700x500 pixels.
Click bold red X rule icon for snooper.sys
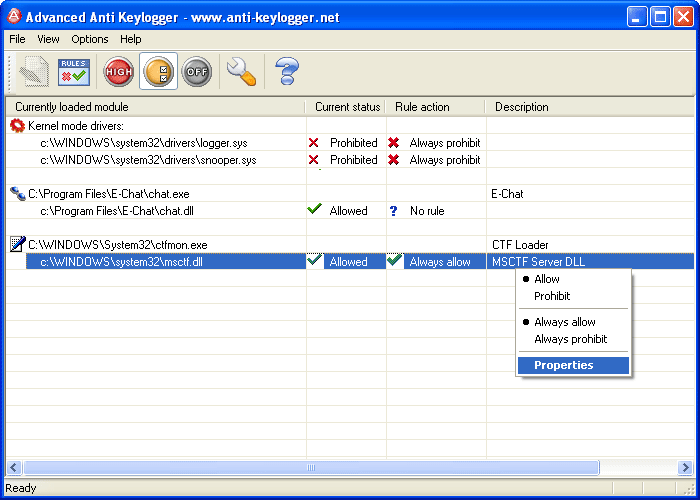click(393, 160)
